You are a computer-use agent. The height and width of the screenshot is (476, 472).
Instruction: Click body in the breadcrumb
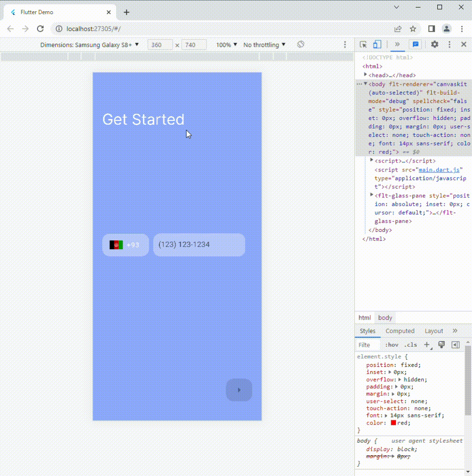[x=385, y=318]
